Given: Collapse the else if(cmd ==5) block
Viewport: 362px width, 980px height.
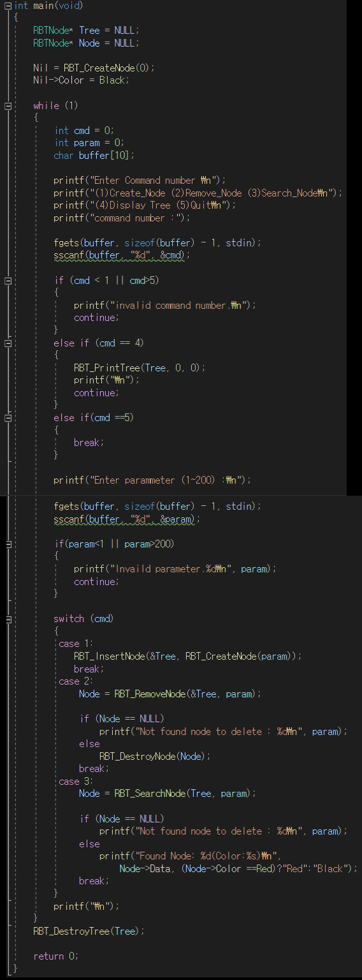Looking at the screenshot, I should [8, 418].
